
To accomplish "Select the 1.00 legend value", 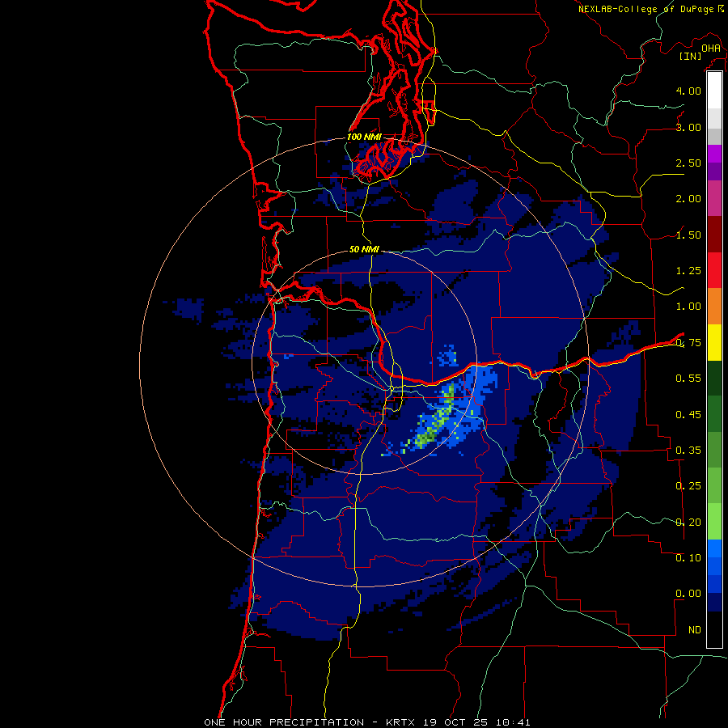I will 688,307.
